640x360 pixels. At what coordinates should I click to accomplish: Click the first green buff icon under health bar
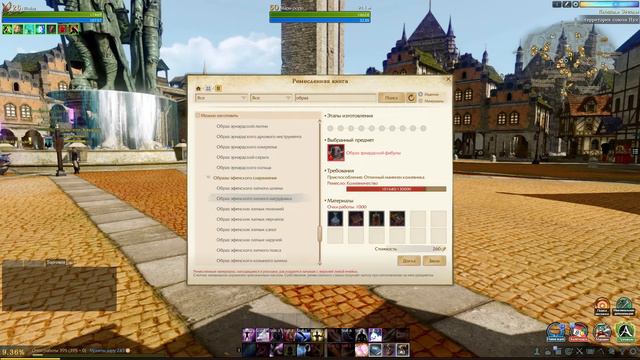(x=7, y=29)
